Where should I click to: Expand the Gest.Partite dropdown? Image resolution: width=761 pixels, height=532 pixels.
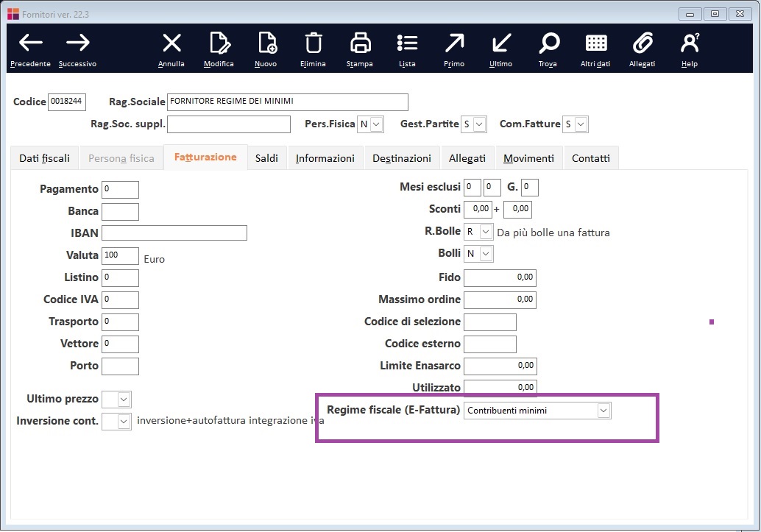tap(480, 124)
